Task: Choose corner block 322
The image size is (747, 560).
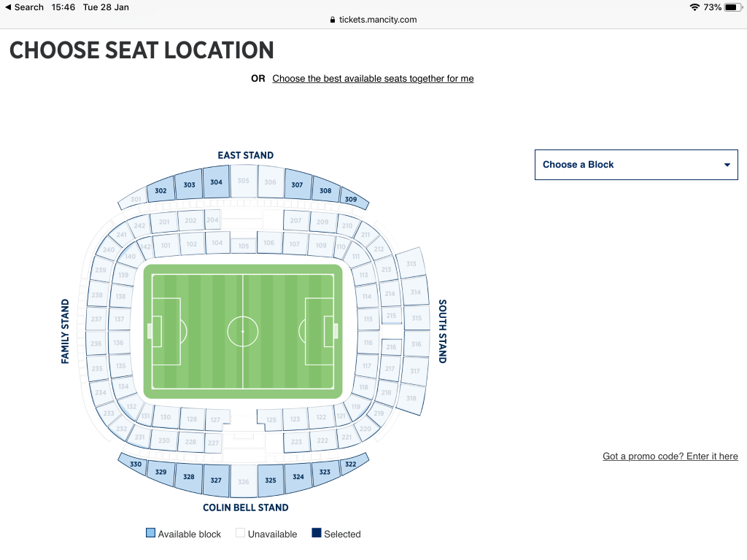Action: click(x=351, y=464)
